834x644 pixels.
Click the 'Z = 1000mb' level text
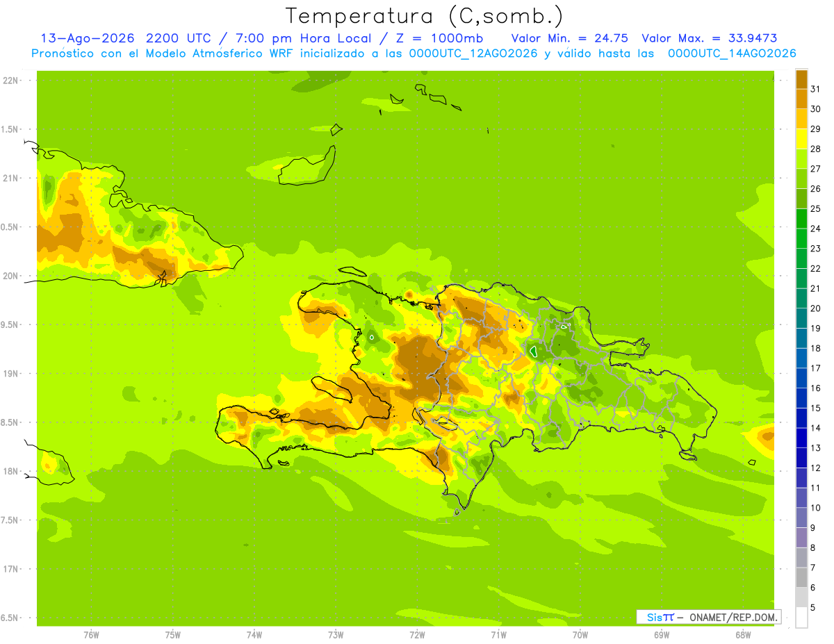point(440,38)
